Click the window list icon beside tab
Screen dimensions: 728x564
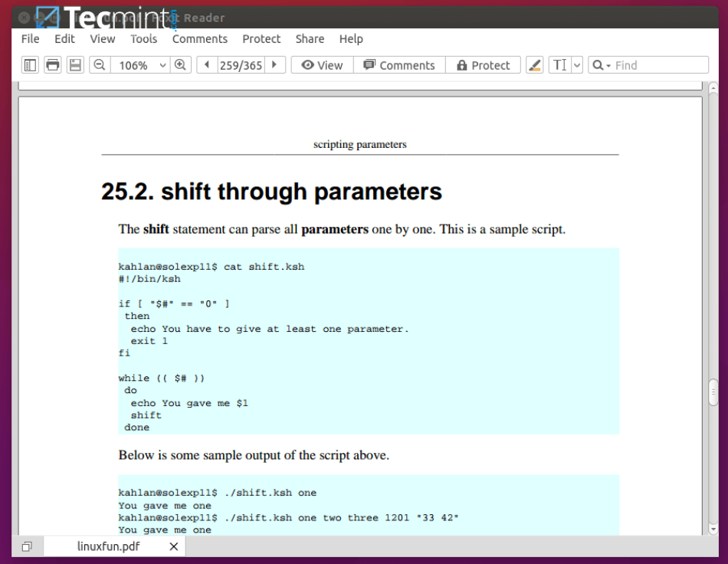[27, 546]
